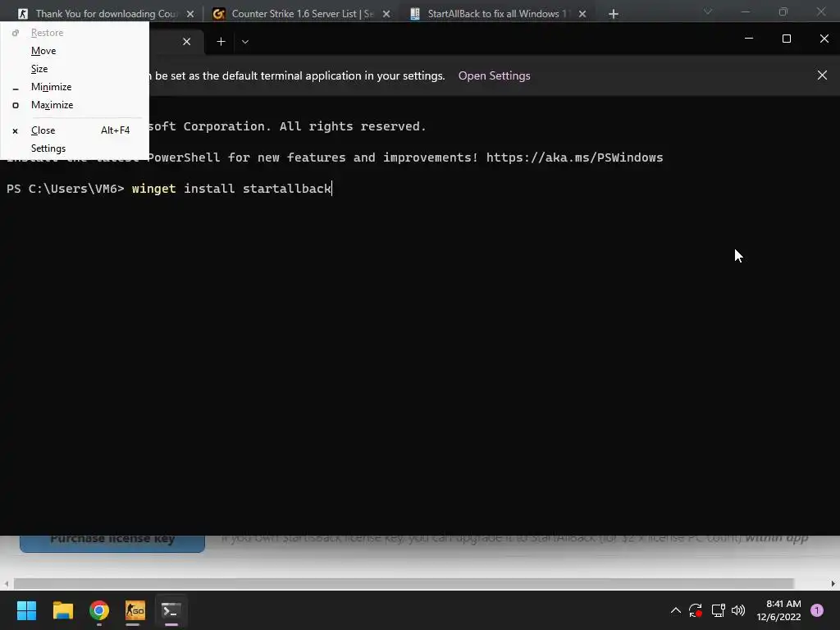Click the sync update tray icon

pos(696,610)
